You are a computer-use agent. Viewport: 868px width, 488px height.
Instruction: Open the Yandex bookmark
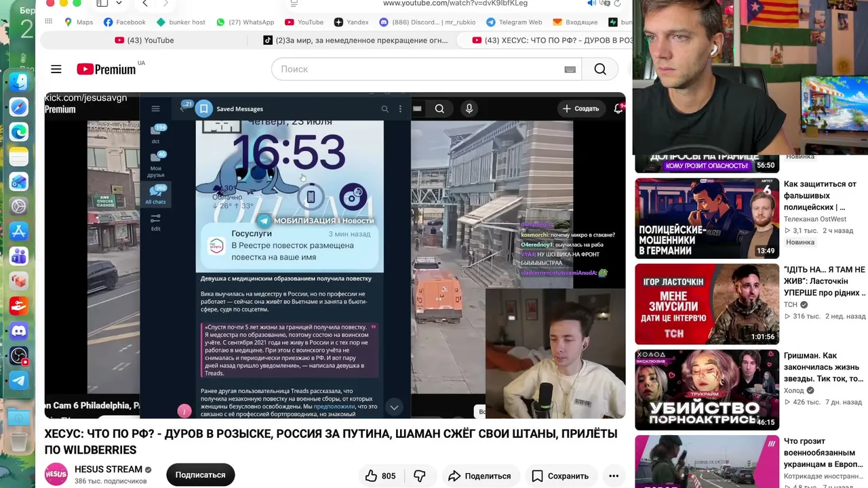(351, 22)
